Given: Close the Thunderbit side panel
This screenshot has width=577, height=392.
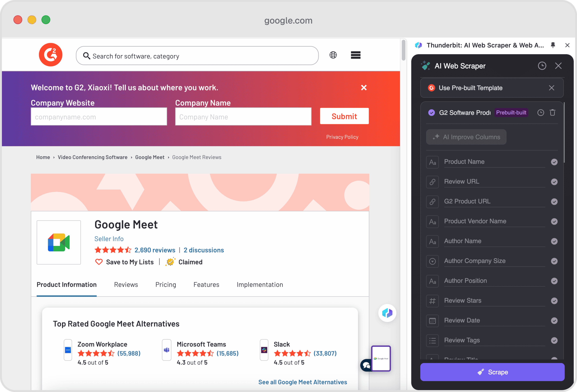Looking at the screenshot, I should pyautogui.click(x=567, y=45).
